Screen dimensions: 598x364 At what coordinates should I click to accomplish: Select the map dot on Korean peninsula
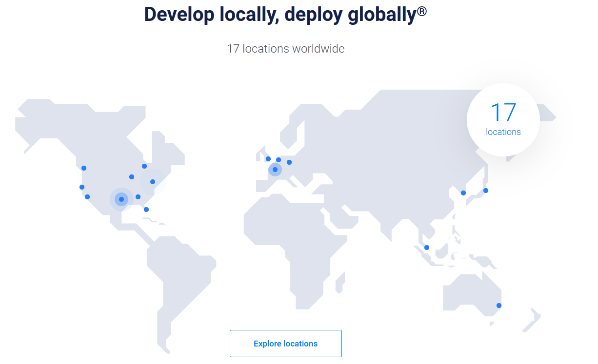(x=463, y=193)
